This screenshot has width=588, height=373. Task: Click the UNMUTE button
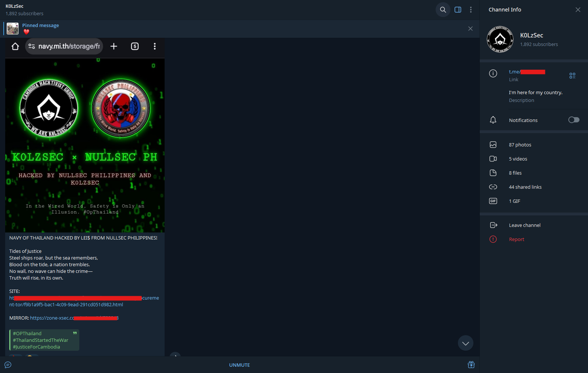pyautogui.click(x=240, y=365)
